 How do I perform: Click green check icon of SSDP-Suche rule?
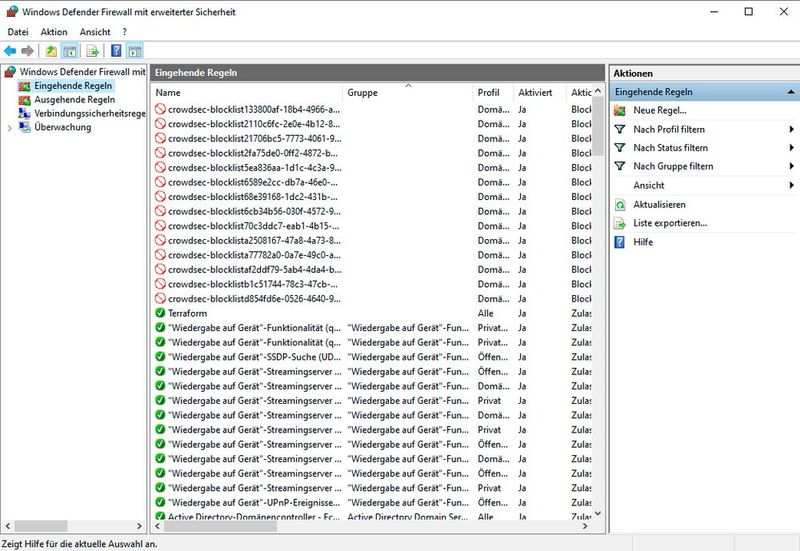click(x=160, y=356)
